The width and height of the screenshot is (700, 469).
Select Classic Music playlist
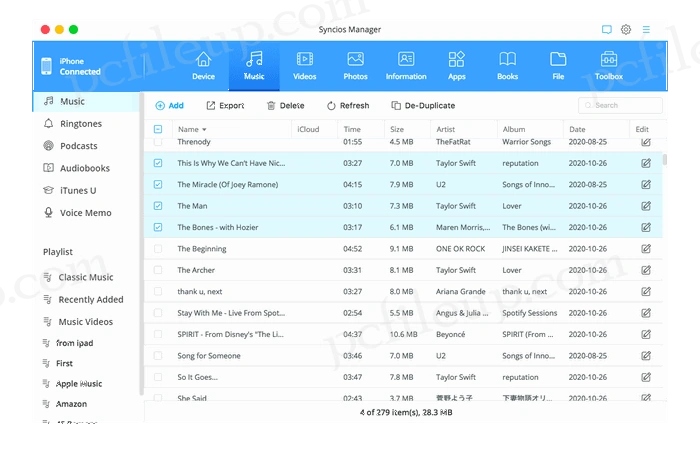click(x=85, y=277)
